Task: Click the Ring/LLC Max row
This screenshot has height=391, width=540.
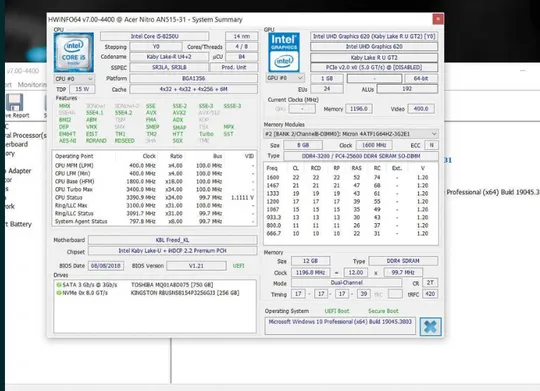Action: (x=154, y=205)
